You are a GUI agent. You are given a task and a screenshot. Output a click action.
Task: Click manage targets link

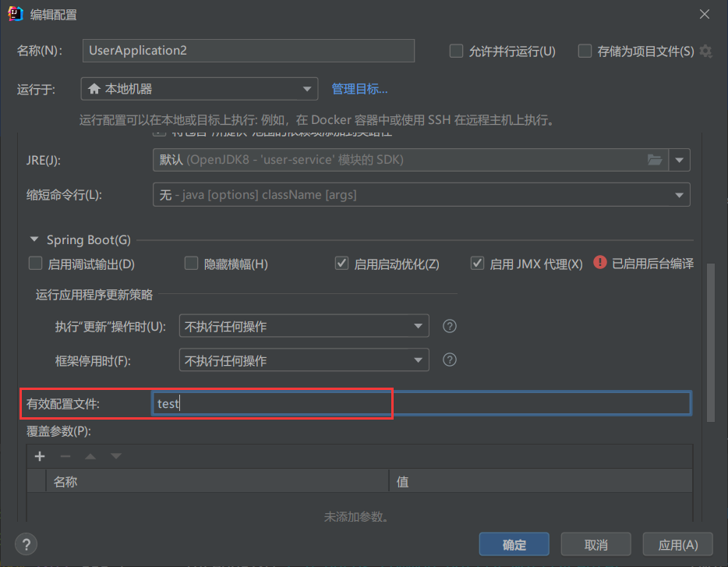359,89
